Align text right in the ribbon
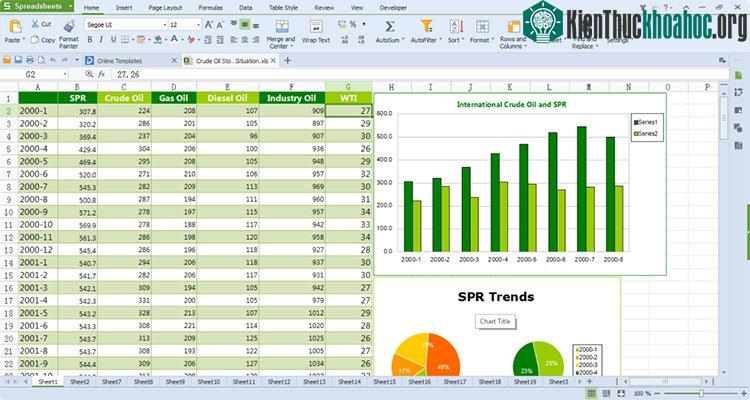The image size is (750, 400). click(255, 40)
